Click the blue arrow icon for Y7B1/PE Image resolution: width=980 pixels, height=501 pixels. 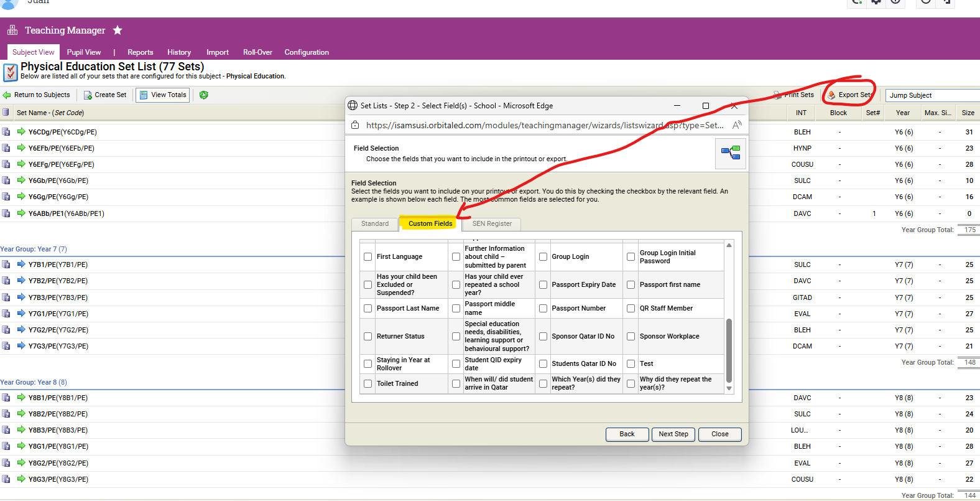21,265
